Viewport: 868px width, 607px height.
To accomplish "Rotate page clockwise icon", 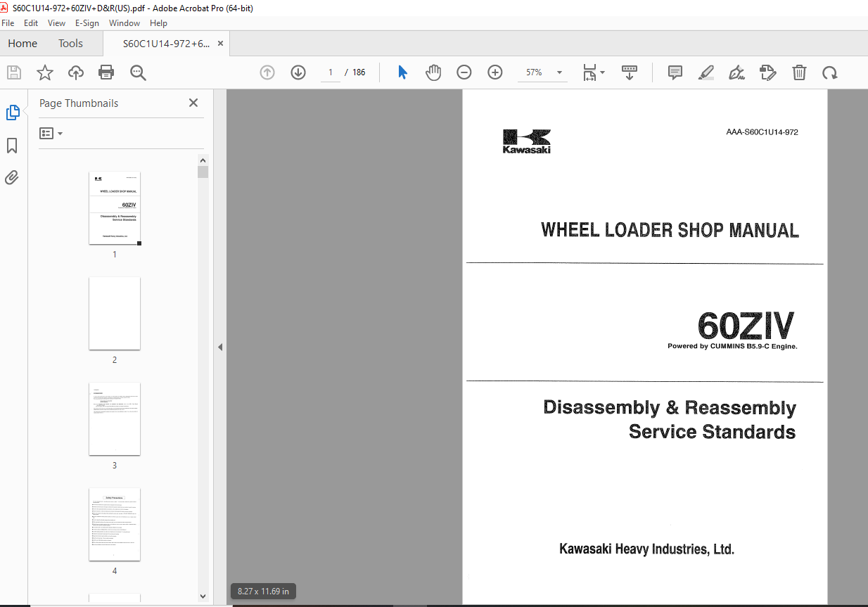I will pos(830,72).
